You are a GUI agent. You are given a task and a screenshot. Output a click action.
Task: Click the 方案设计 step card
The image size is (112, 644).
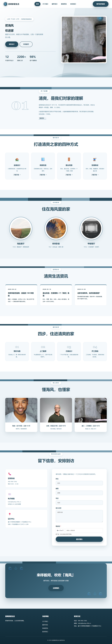tap(69, 351)
